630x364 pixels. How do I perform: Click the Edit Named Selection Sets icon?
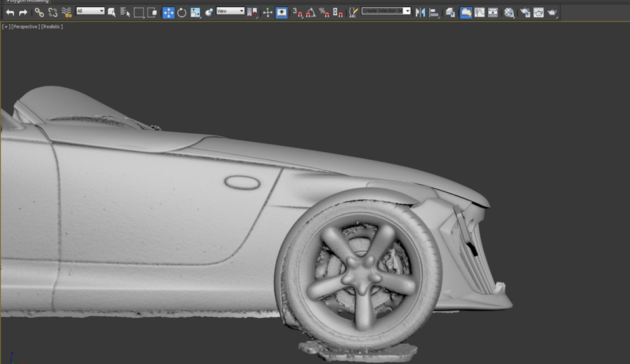pos(353,12)
